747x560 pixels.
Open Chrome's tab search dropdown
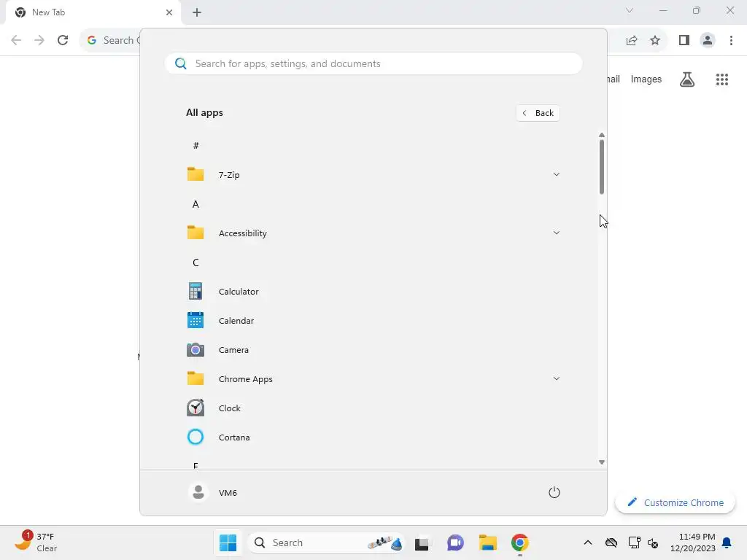pyautogui.click(x=630, y=10)
